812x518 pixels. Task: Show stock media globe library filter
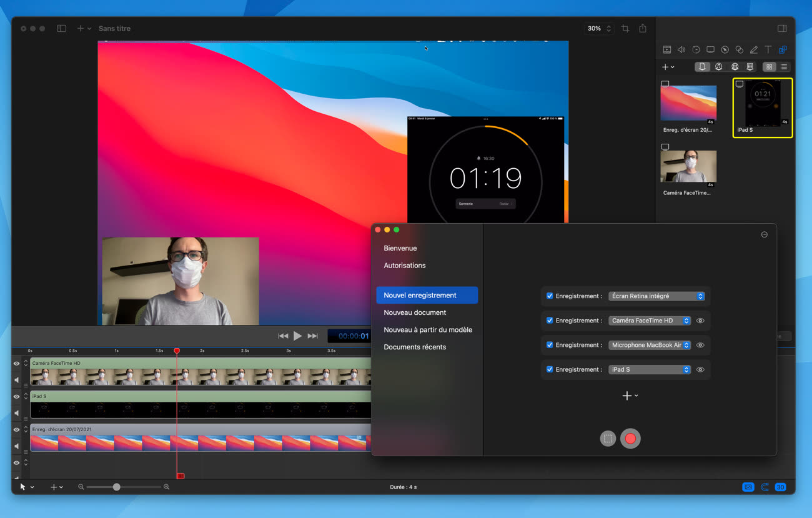coord(735,67)
